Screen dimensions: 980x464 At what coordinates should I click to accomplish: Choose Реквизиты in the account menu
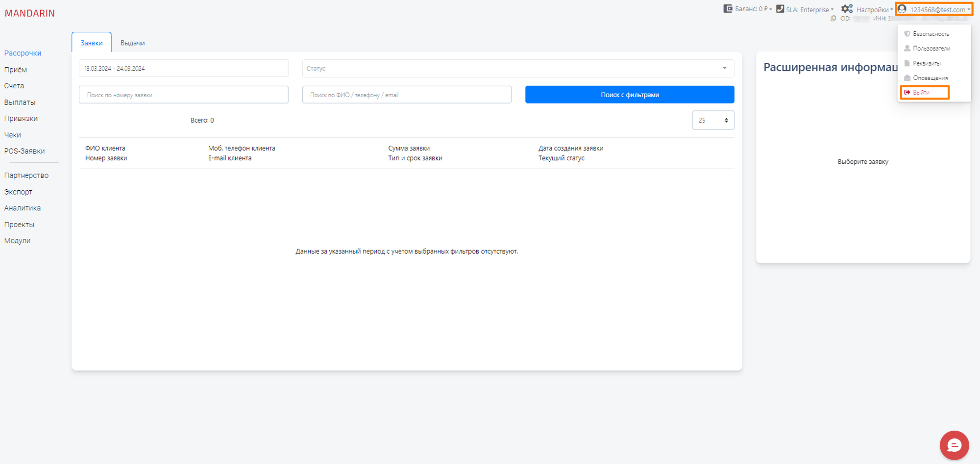click(927, 63)
